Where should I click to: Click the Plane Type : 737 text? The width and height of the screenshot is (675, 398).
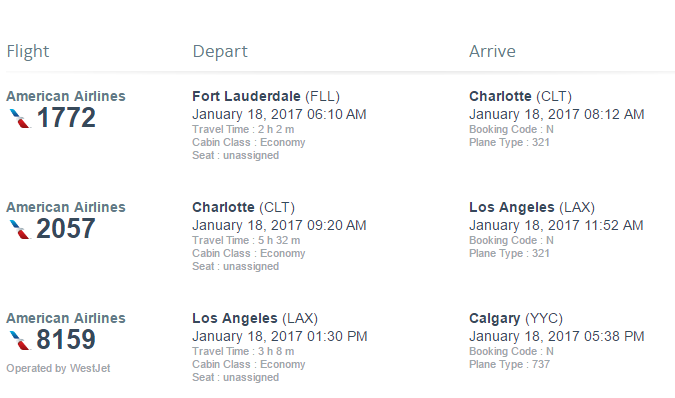[509, 364]
